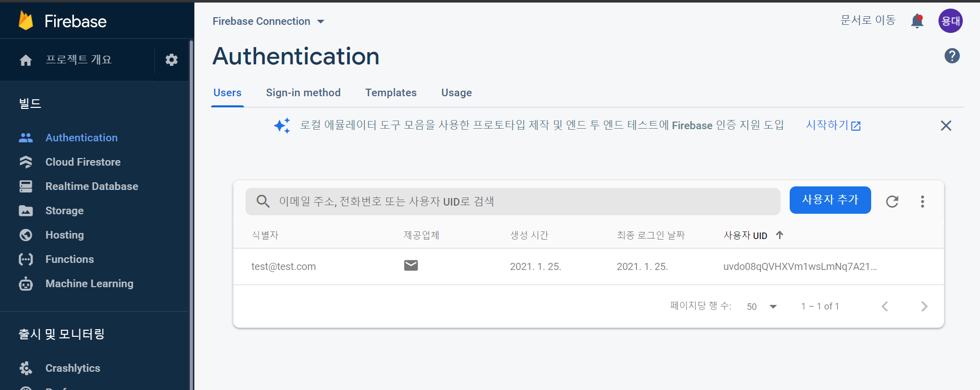
Task: Click the 사용자 UID column header
Action: [745, 235]
